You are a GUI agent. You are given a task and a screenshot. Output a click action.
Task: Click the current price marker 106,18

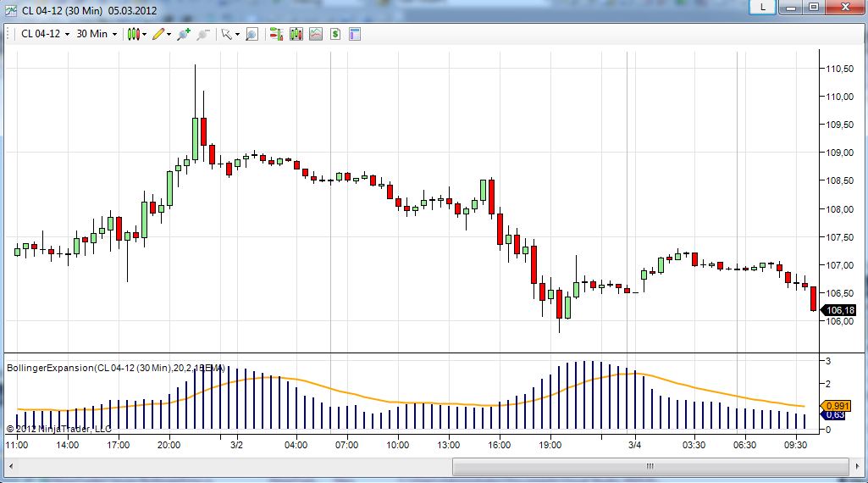pyautogui.click(x=840, y=310)
